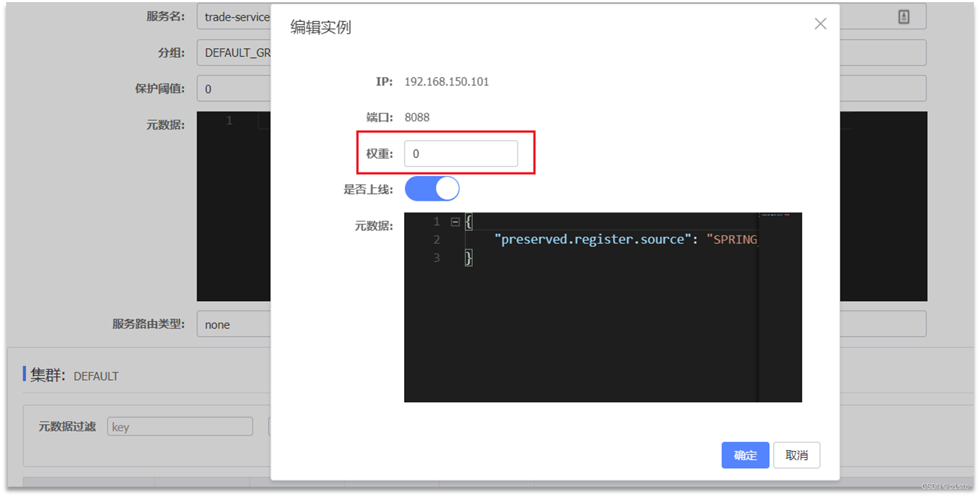Click the preserved.register.source key in the editor
The height and width of the screenshot is (497, 980).
point(593,239)
